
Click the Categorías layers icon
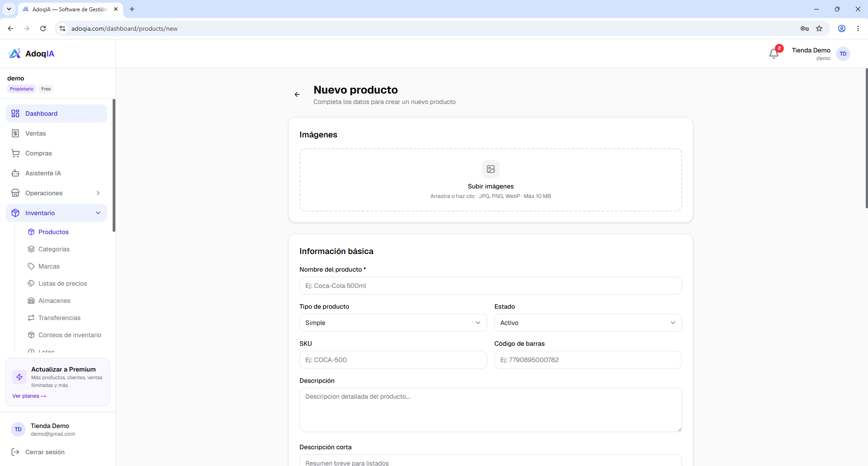tap(31, 249)
